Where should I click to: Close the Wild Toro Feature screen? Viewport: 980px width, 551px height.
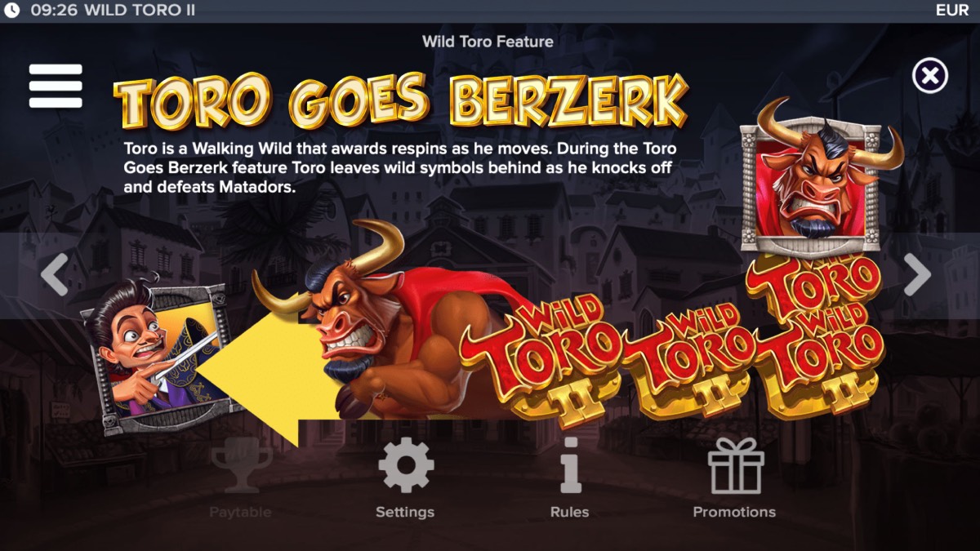[929, 76]
